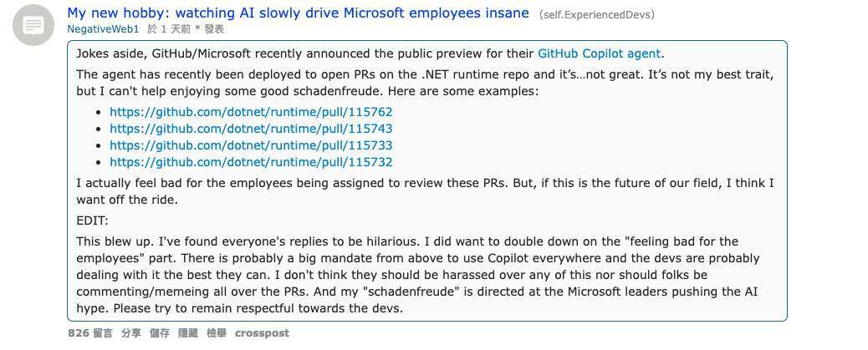Image resolution: width=868 pixels, height=350 pixels.
Task: Hide the post with 隱藏
Action: [x=187, y=332]
